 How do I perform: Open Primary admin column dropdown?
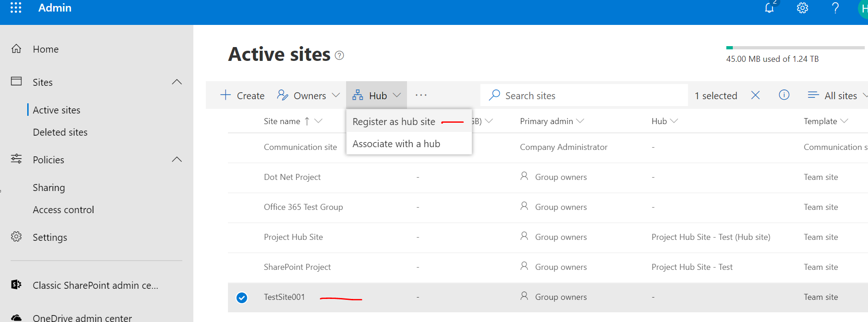point(580,121)
